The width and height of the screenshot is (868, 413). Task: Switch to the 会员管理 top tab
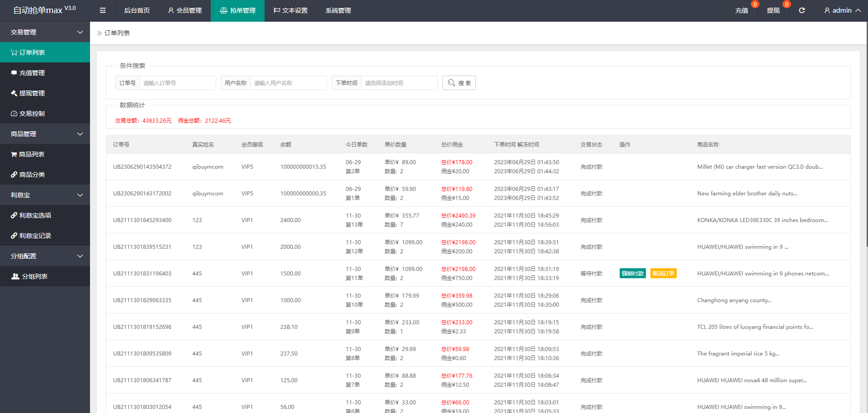point(185,10)
